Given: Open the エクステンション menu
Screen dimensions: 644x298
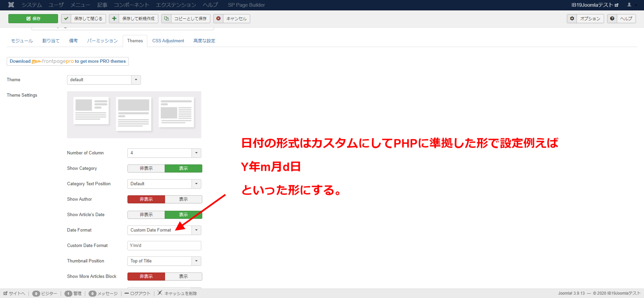Looking at the screenshot, I should (176, 5).
